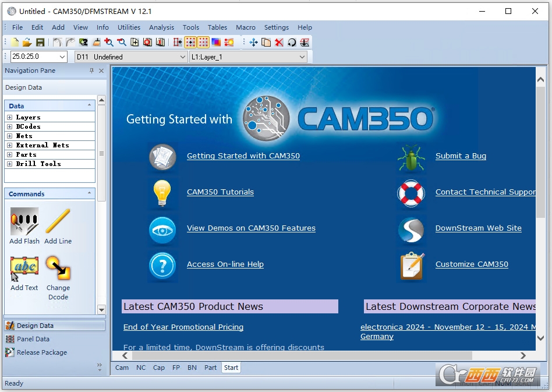Click the clipboard Customize CAM350 icon
The image size is (552, 392).
(412, 266)
